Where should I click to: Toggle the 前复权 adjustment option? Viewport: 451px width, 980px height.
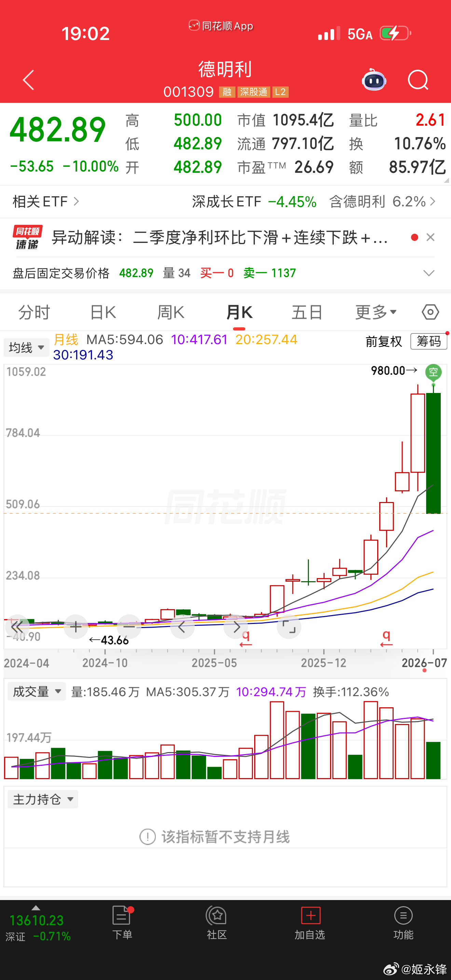[x=384, y=342]
